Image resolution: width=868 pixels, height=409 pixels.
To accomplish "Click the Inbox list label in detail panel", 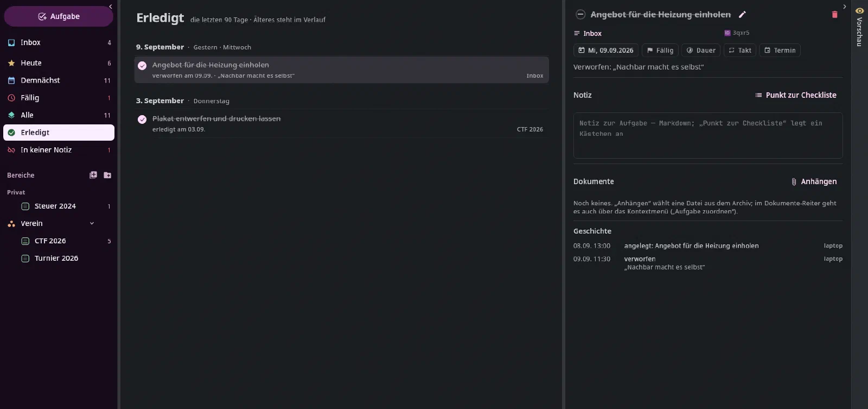I will 588,34.
